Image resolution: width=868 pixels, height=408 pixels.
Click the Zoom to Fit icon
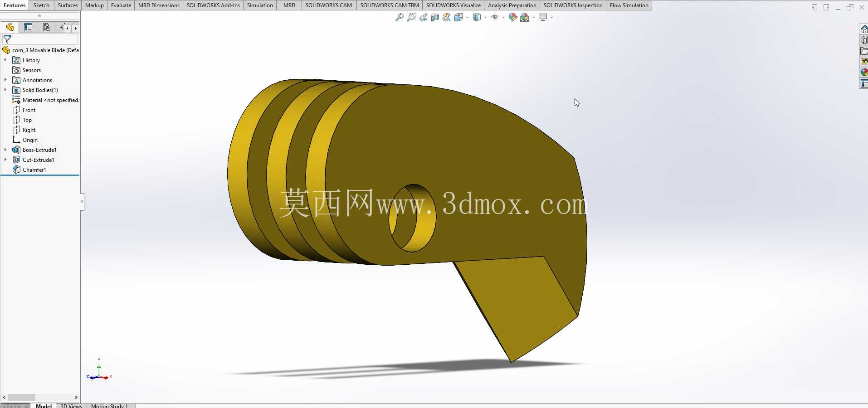(400, 17)
